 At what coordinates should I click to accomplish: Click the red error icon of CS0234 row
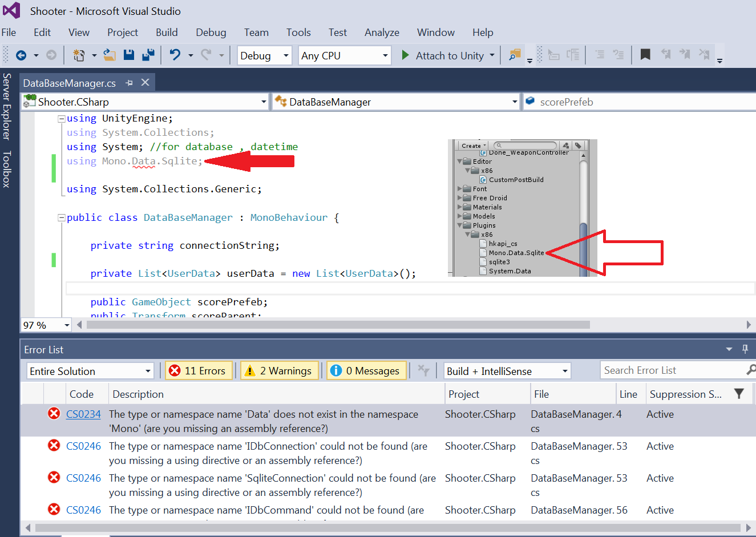54,414
